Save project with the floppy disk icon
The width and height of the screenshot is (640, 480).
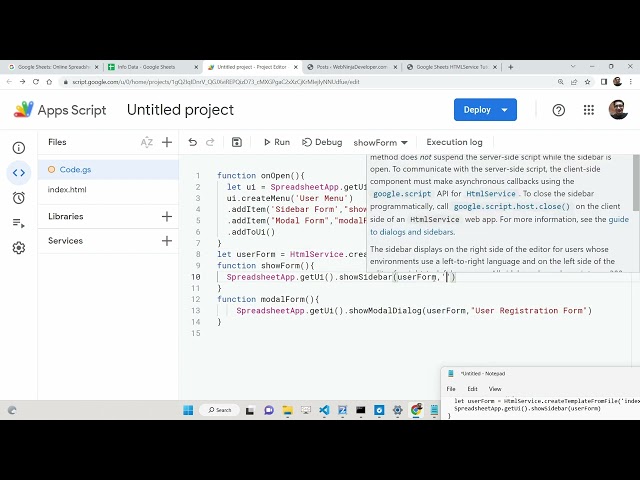(237, 142)
